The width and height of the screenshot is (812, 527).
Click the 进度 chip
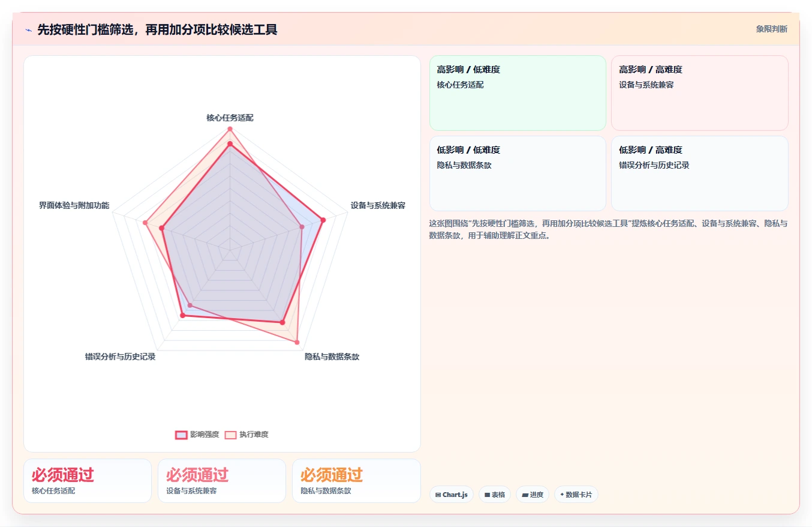[x=533, y=495]
